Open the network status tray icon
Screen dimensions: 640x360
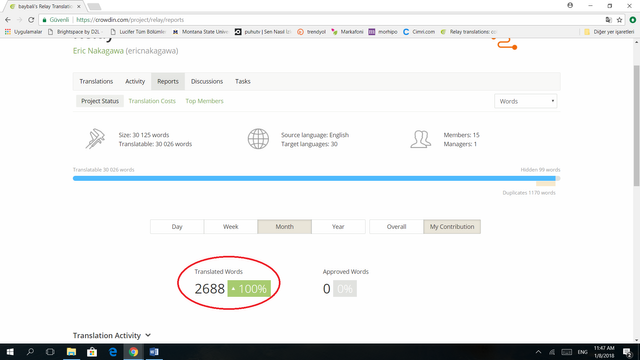pos(552,352)
